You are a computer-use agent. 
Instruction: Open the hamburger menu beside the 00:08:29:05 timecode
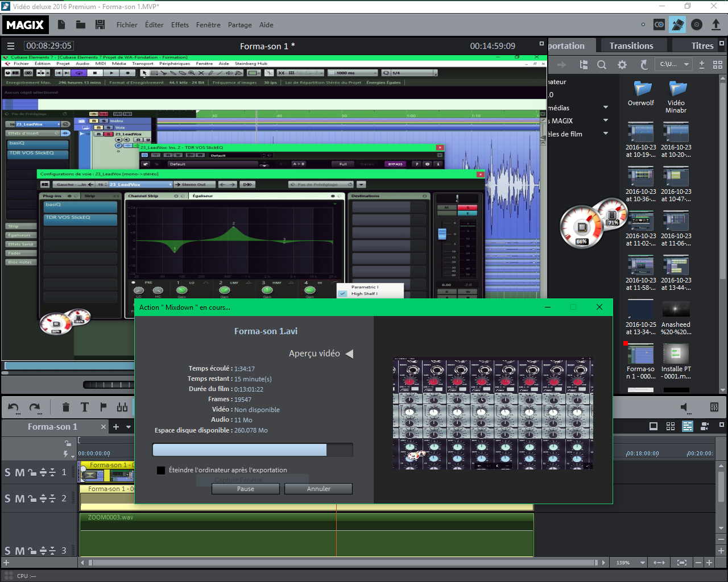tap(10, 46)
